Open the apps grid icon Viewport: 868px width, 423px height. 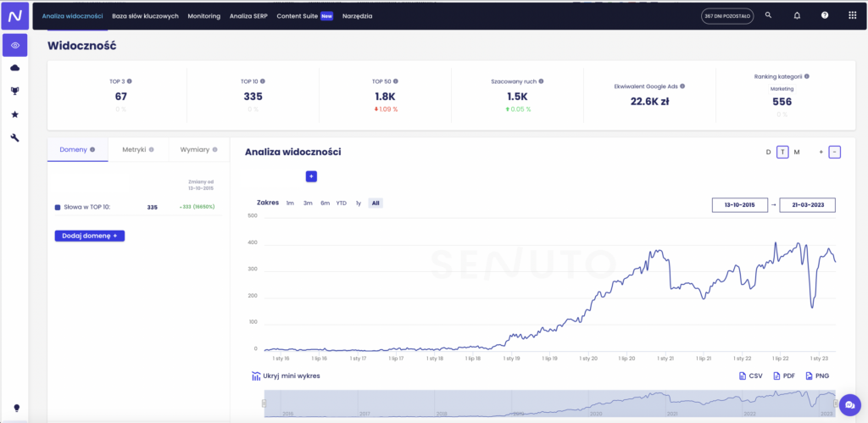tap(853, 15)
